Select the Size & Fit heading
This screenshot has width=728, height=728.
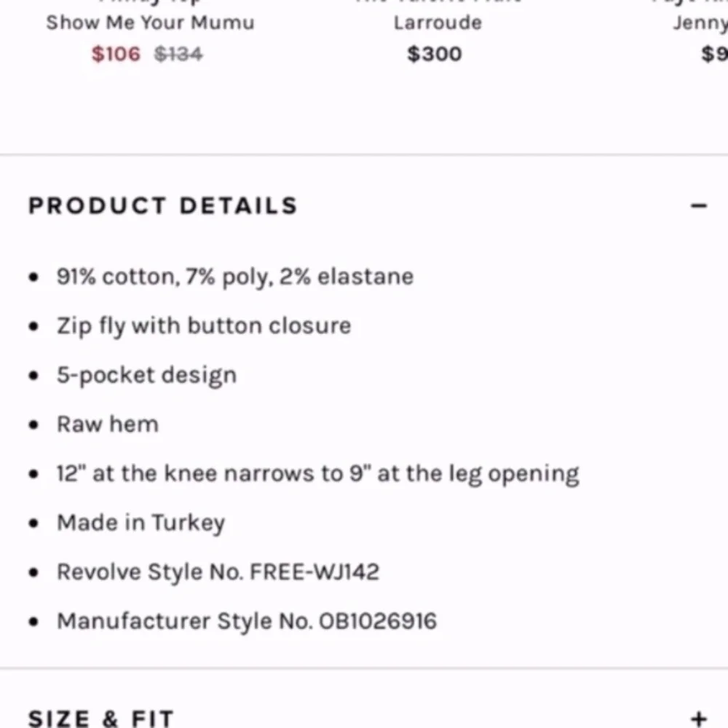[x=100, y=718]
